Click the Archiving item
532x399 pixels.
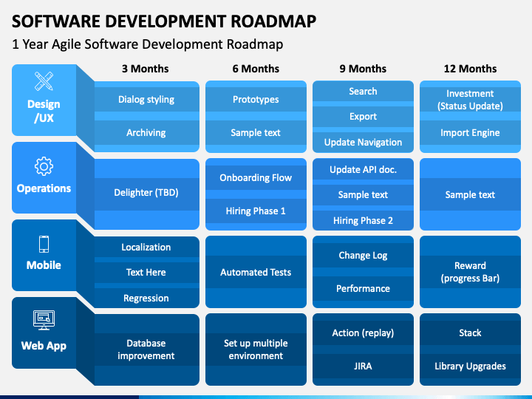[146, 133]
